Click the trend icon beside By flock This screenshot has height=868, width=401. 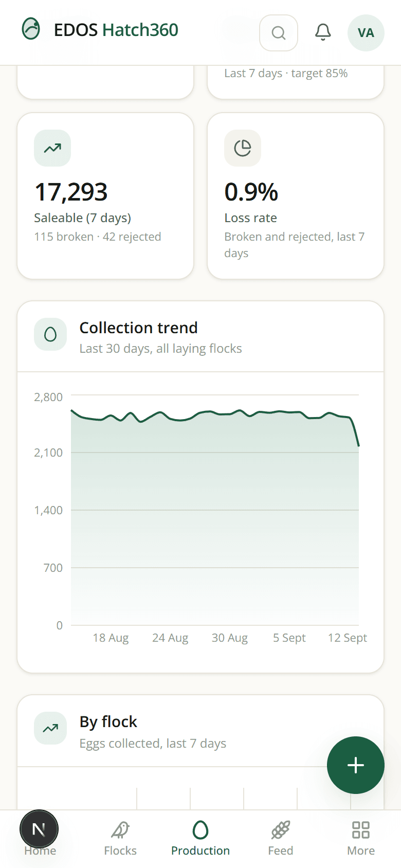(50, 728)
